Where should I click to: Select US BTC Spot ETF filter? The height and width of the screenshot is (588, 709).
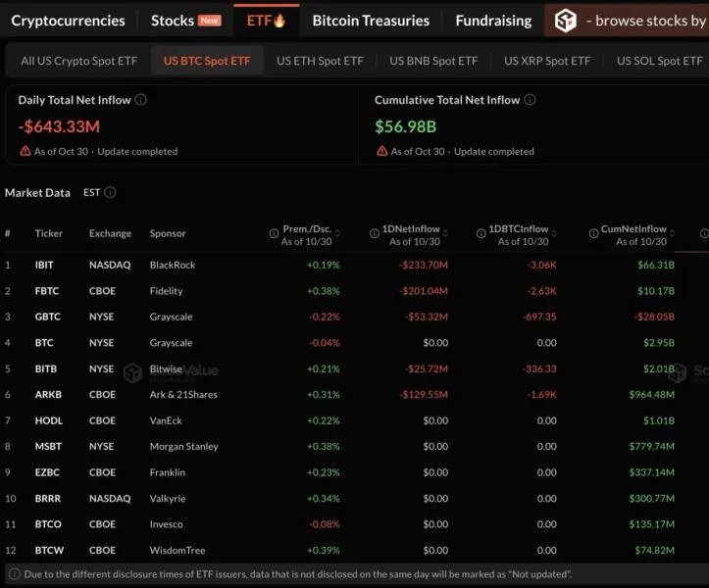pyautogui.click(x=207, y=61)
